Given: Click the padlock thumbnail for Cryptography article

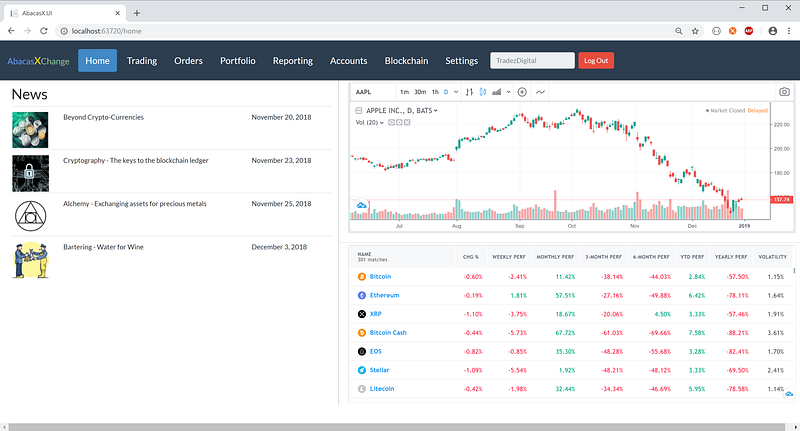Looking at the screenshot, I should [30, 173].
